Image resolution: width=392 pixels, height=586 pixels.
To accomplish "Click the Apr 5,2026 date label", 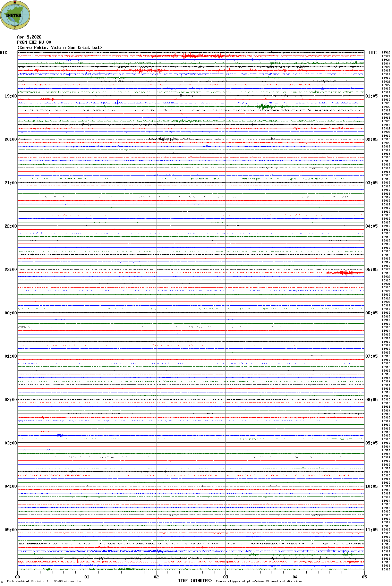I will point(29,37).
